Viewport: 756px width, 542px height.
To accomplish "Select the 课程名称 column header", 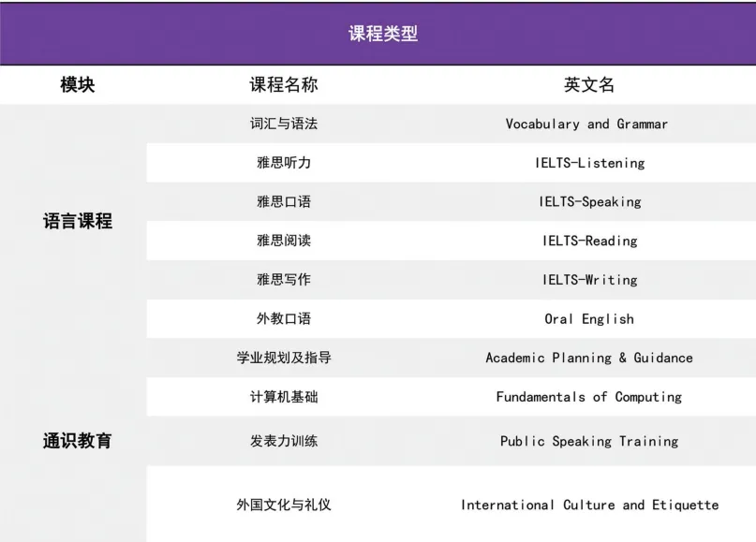I will tap(281, 83).
